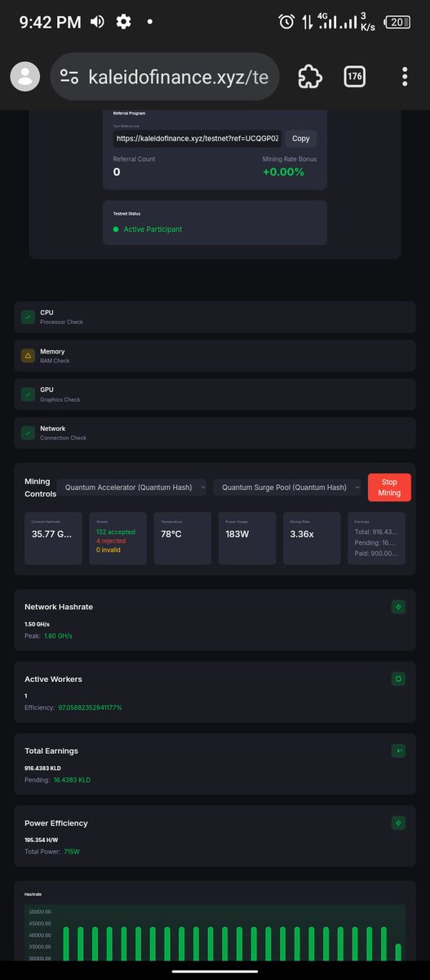Open the tab switcher showing 176
430x980 pixels.
pos(355,77)
